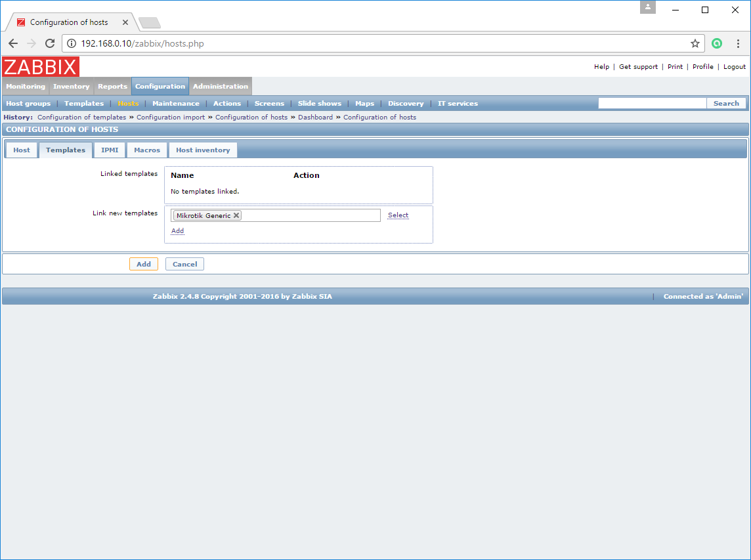Open the Chrome three-dot menu

pos(738,43)
